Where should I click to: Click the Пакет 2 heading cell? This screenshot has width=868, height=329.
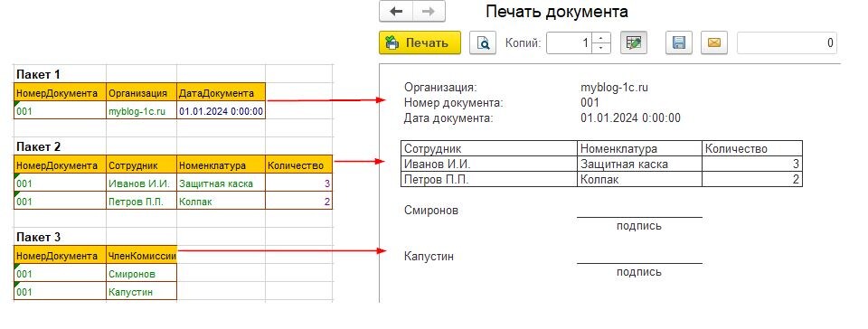60,146
